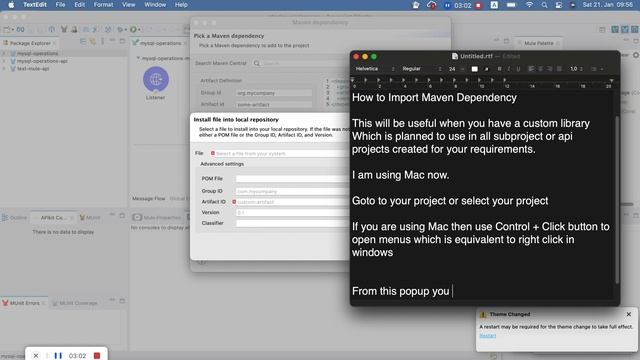The image size is (640, 360).
Task: Open the Format menu
Action: coord(103,5)
